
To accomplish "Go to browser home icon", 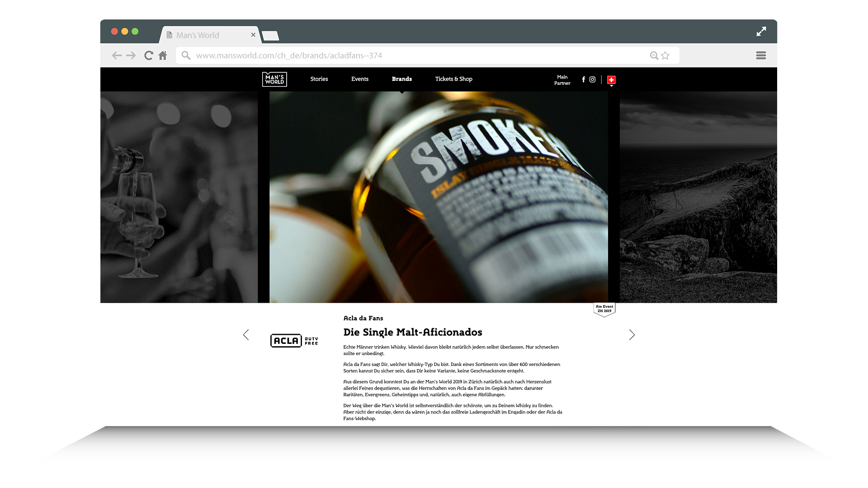I will coord(163,56).
